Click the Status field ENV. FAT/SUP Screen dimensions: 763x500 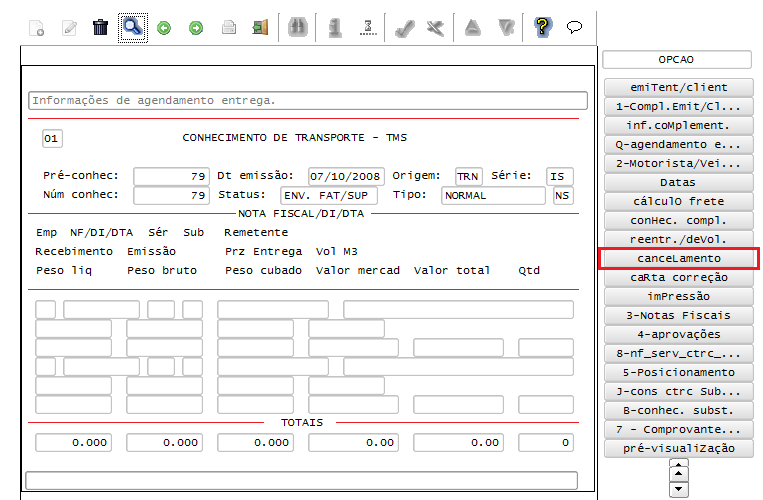point(329,196)
